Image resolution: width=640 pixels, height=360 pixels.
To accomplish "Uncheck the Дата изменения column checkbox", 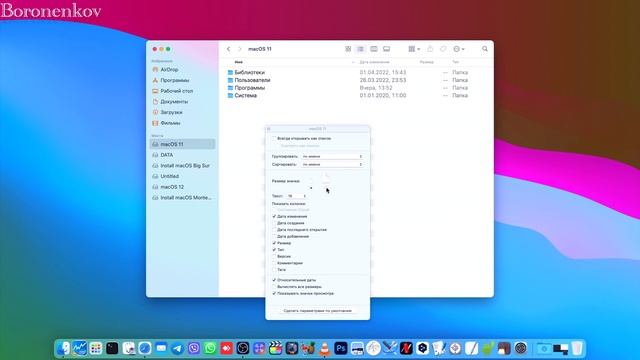I will pos(274,216).
